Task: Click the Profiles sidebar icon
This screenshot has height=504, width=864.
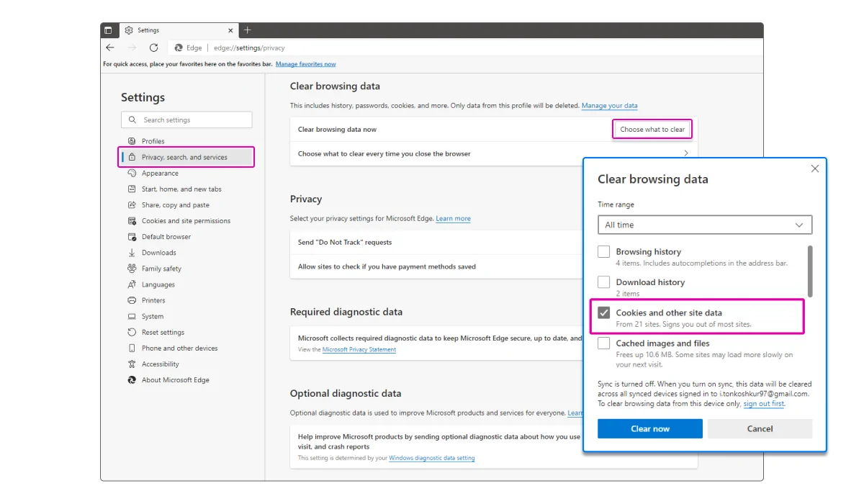Action: point(132,141)
